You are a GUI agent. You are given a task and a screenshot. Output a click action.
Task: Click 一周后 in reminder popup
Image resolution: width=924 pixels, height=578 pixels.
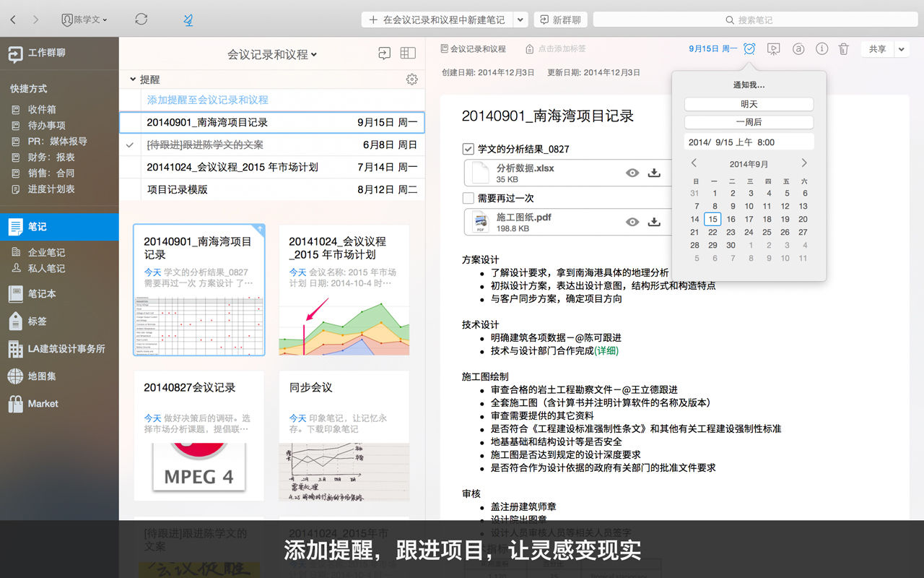749,122
